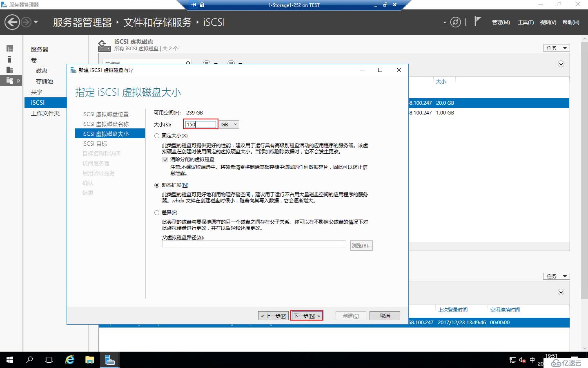This screenshot has width=588, height=368.
Task: Click 下一步(N) button
Action: [307, 316]
